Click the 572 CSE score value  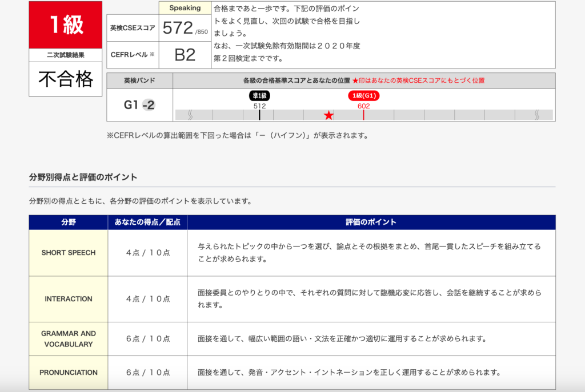tap(178, 27)
